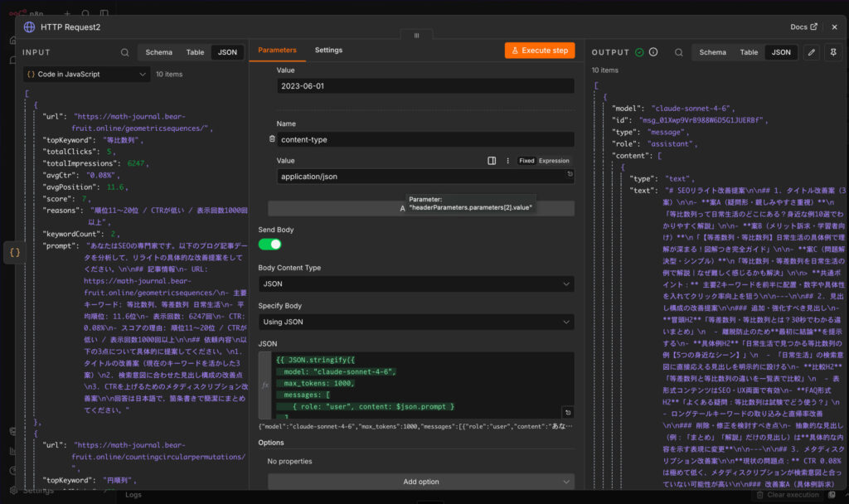Select JSON view in INPUT panel

(227, 52)
